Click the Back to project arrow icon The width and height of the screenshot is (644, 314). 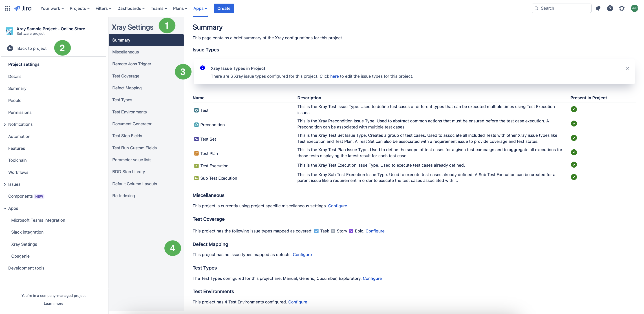[x=10, y=48]
